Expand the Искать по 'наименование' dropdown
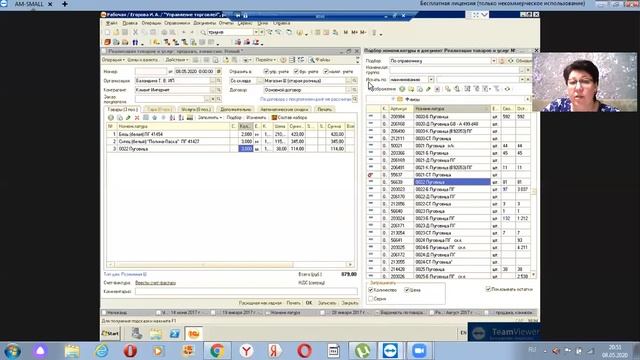Viewport: 640px width, 360px height. click(431, 80)
